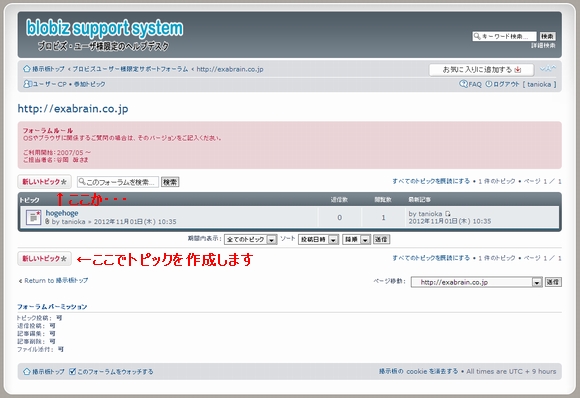The height and width of the screenshot is (398, 580).
Task: Open the ユーザー CP link
Action: pos(50,84)
